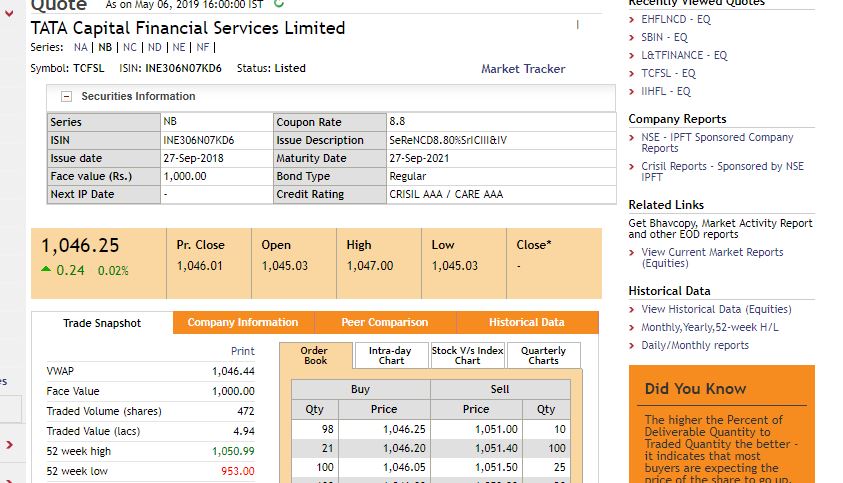Screen dimensions: 843x483
Task: Click the 52 week high value 1,050.99
Action: (x=233, y=451)
